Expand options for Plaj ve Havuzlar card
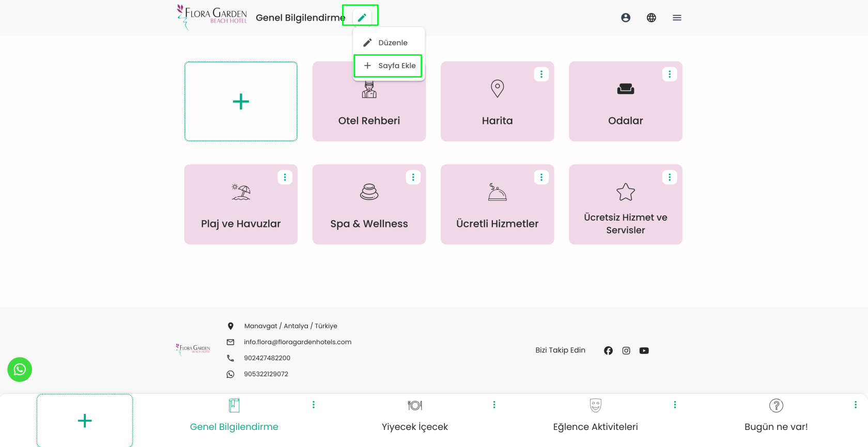 [285, 177]
